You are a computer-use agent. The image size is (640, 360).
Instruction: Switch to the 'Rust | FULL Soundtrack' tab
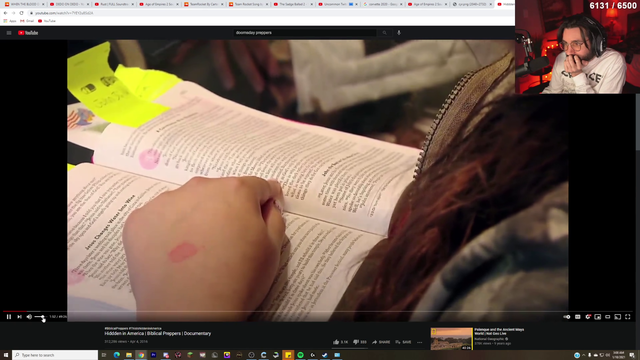tap(113, 4)
